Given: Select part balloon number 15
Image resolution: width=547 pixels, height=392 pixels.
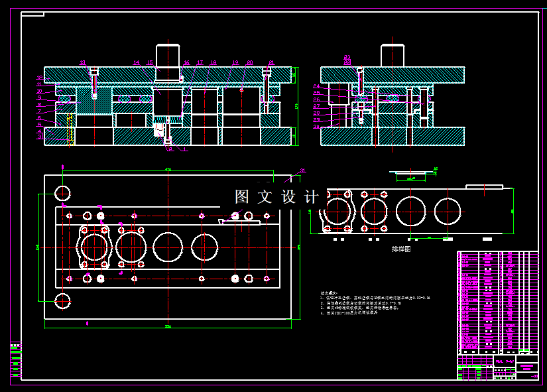Looking at the screenshot, I should point(150,63).
